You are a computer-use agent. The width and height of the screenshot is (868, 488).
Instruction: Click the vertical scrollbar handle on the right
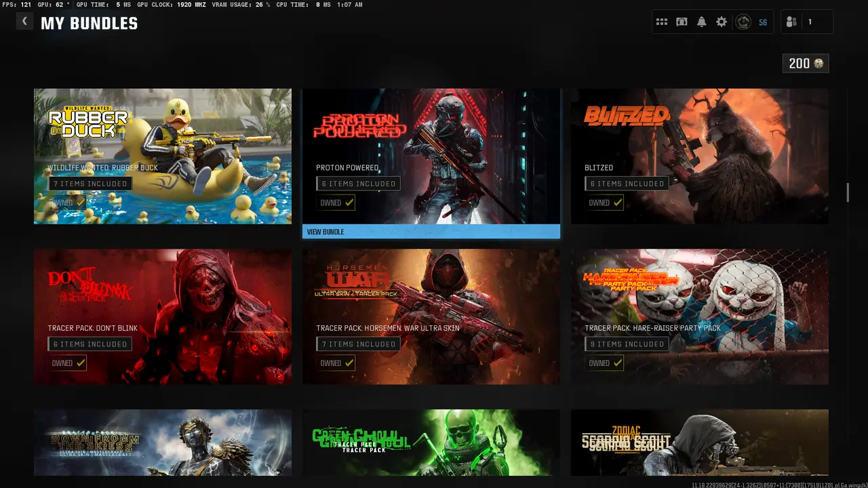[x=848, y=192]
